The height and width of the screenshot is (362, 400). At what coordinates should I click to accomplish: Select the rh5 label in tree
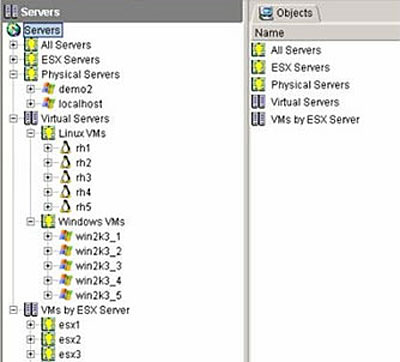coord(84,207)
